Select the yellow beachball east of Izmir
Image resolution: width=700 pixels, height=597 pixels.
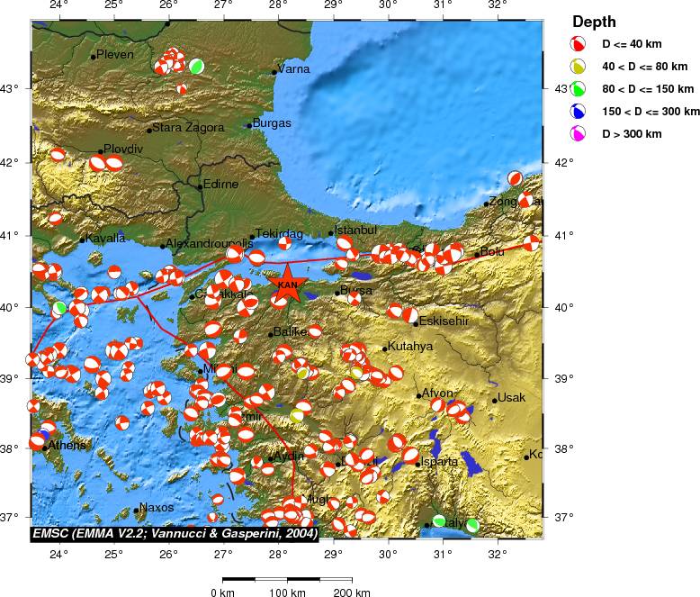point(299,415)
